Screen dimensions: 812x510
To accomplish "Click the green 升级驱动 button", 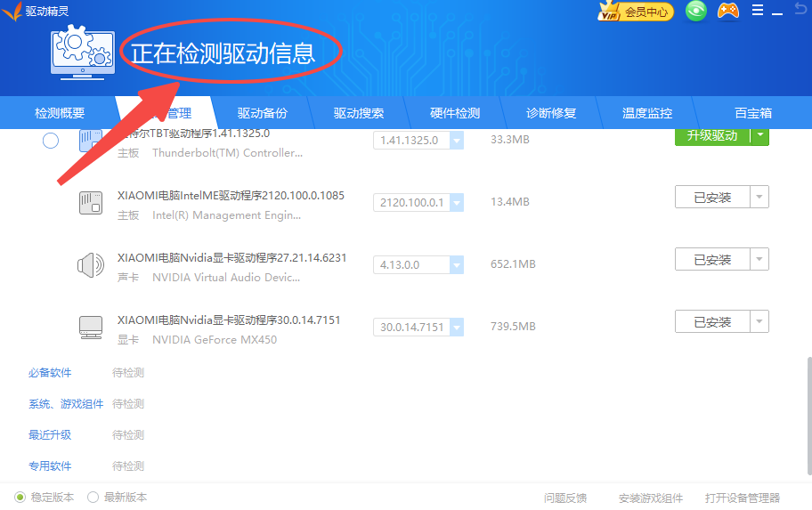I will 711,135.
